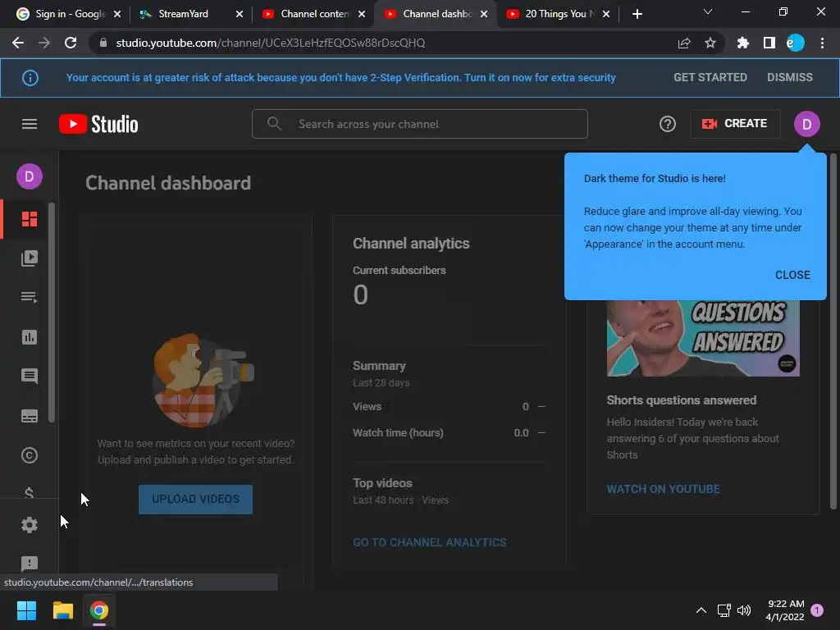Open GO TO CHANNEL ANALYTICS link
This screenshot has width=840, height=630.
(429, 542)
